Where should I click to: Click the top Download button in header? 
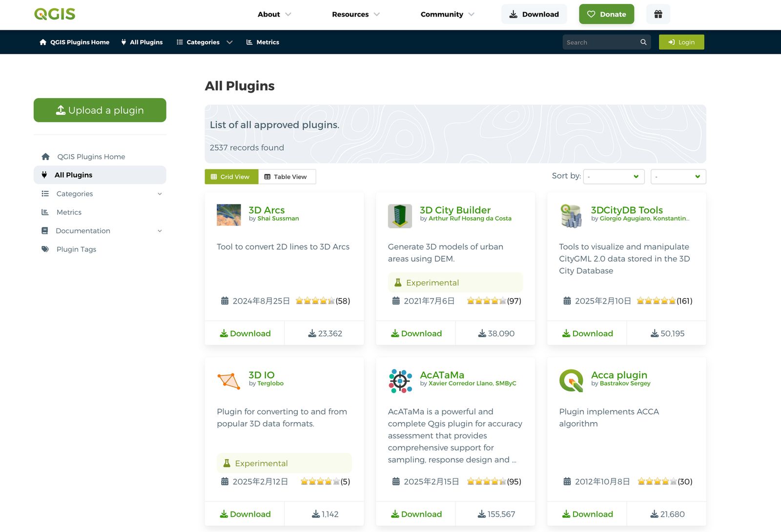[x=534, y=14]
